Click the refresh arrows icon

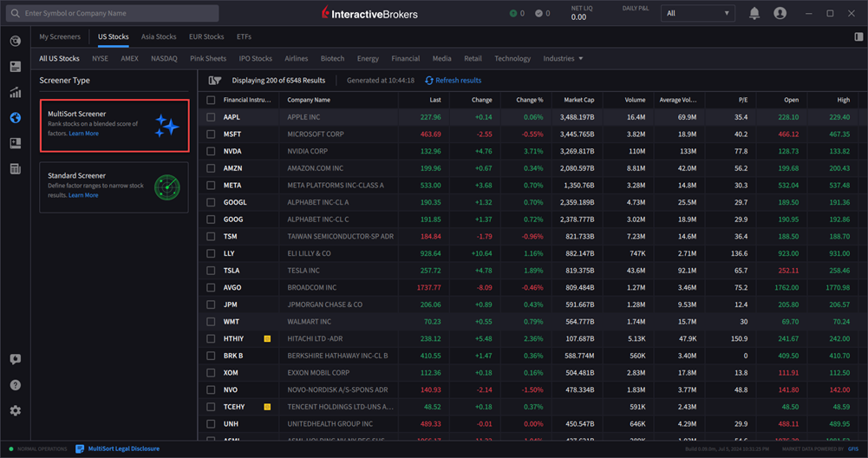click(x=429, y=81)
